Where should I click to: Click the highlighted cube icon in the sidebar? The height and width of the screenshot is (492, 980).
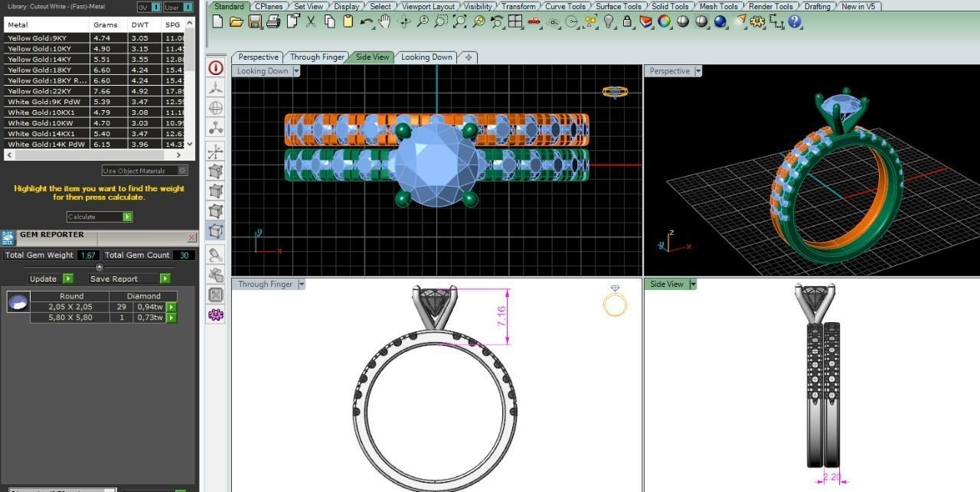(216, 230)
